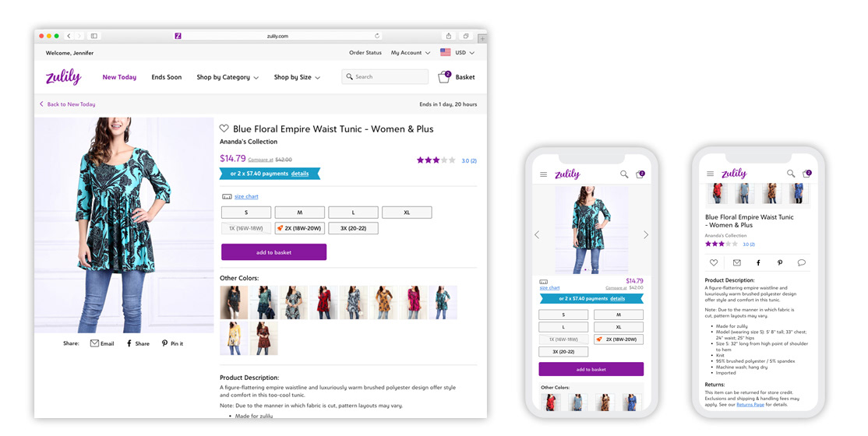Screen dimensions: 868x436
Task: Tap the comment bubble icon on the second phone
Action: [801, 263]
